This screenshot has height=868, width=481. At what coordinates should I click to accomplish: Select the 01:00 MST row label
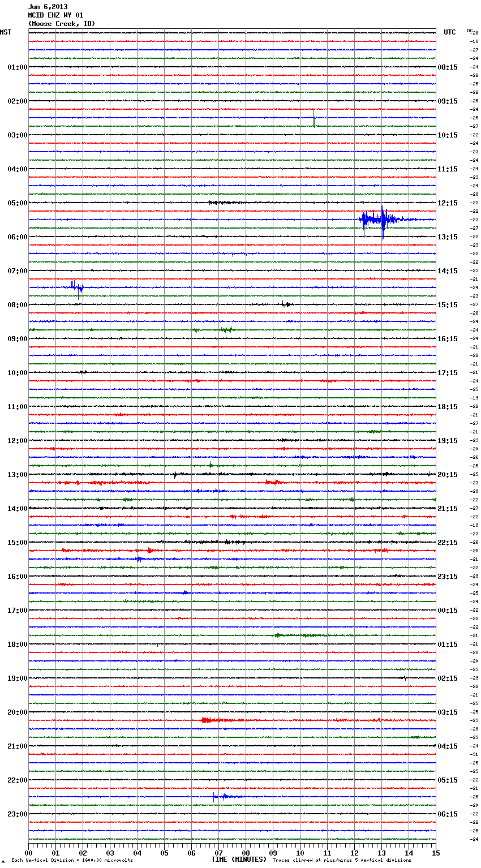17,67
